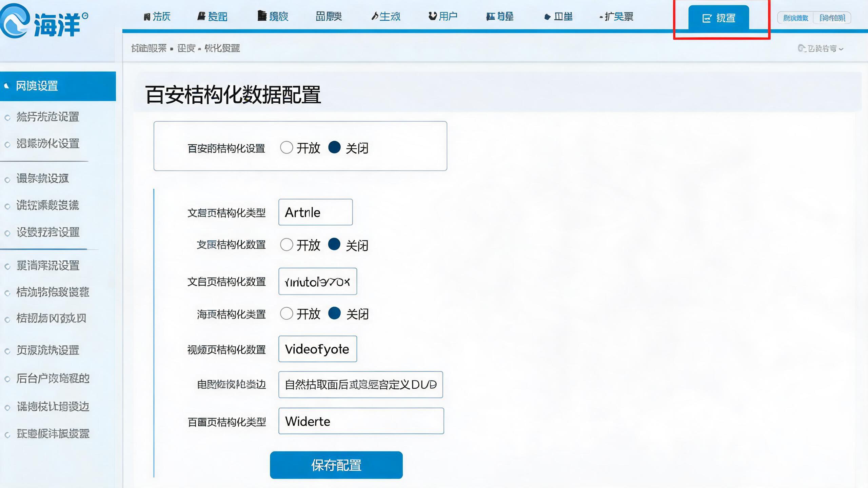This screenshot has height=488, width=868.
Task: Click the heart icon beside 用户
Action: (x=432, y=16)
